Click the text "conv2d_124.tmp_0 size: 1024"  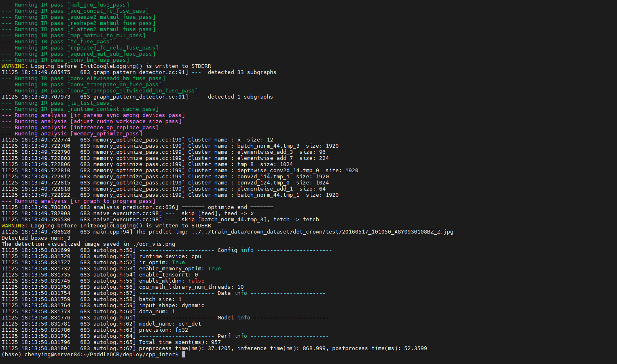[x=283, y=183]
